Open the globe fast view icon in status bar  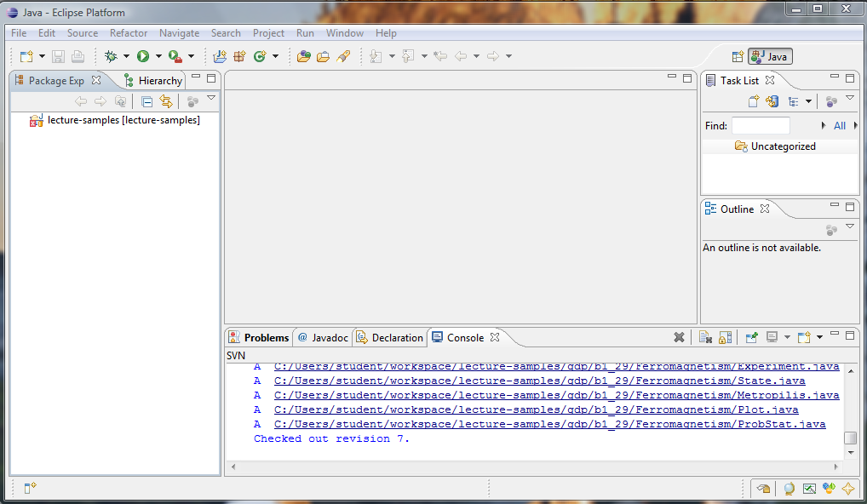[789, 489]
